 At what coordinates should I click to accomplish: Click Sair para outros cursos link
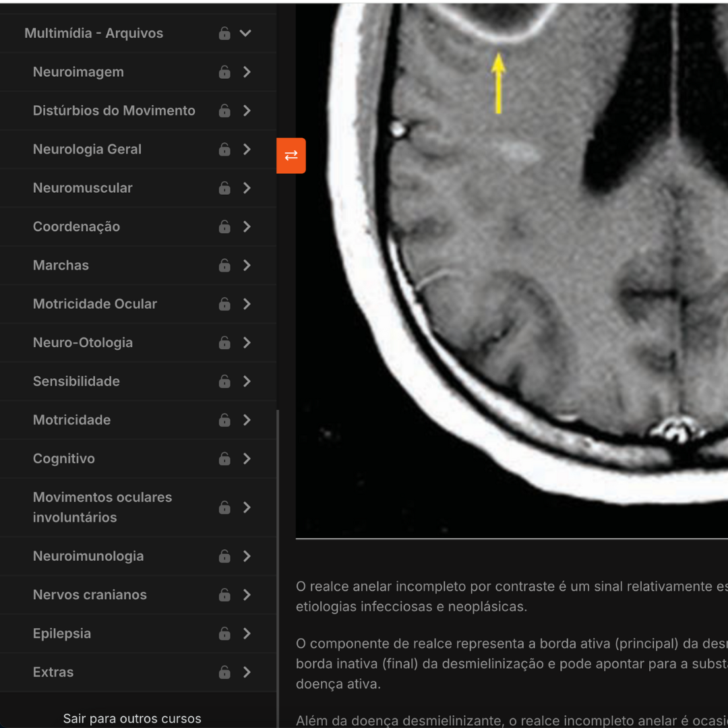(x=132, y=719)
